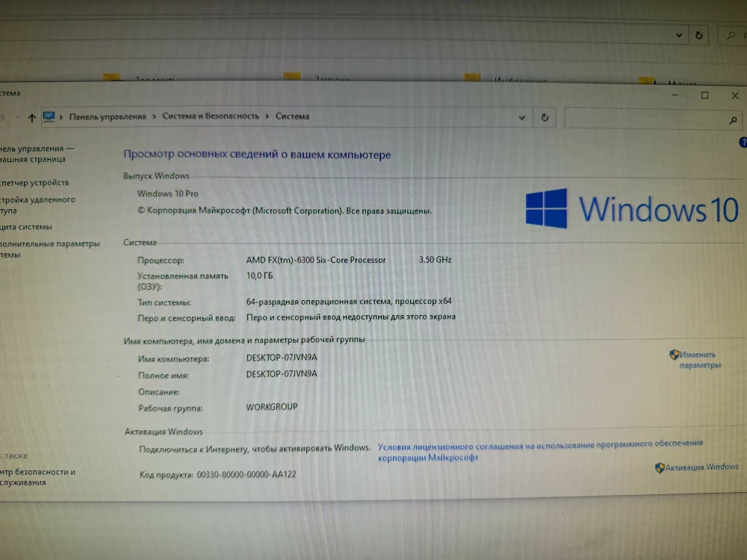Image resolution: width=747 pixels, height=560 pixels.
Task: Refresh the background Explorer window
Action: [x=698, y=35]
